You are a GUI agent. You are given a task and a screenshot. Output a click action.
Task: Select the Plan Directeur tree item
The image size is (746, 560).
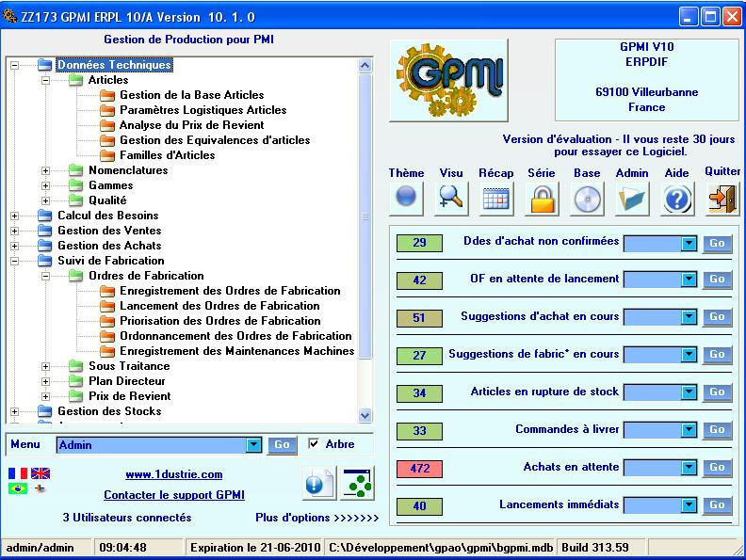126,381
